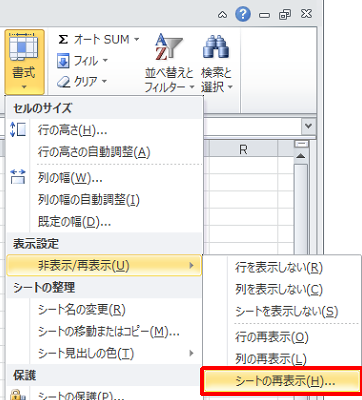Choose 行の再表示(O)
The image size is (362, 400).
282,337
